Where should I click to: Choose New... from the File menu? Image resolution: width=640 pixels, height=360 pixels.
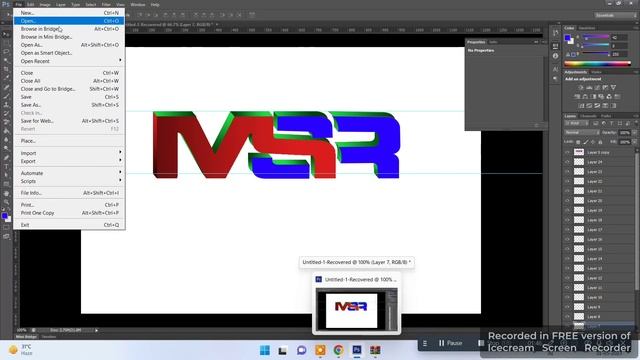[x=69, y=13]
